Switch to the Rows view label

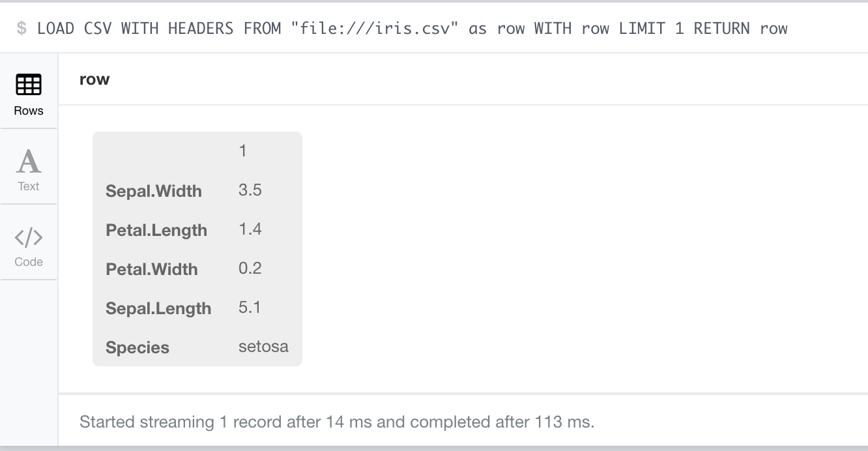(29, 111)
